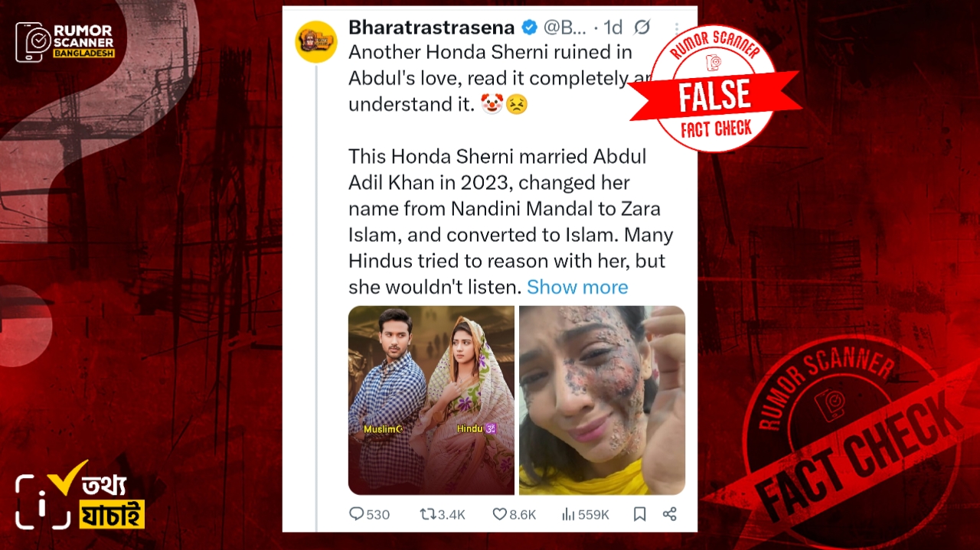Like the tweet via the heart icon
The height and width of the screenshot is (550, 980).
[x=499, y=514]
